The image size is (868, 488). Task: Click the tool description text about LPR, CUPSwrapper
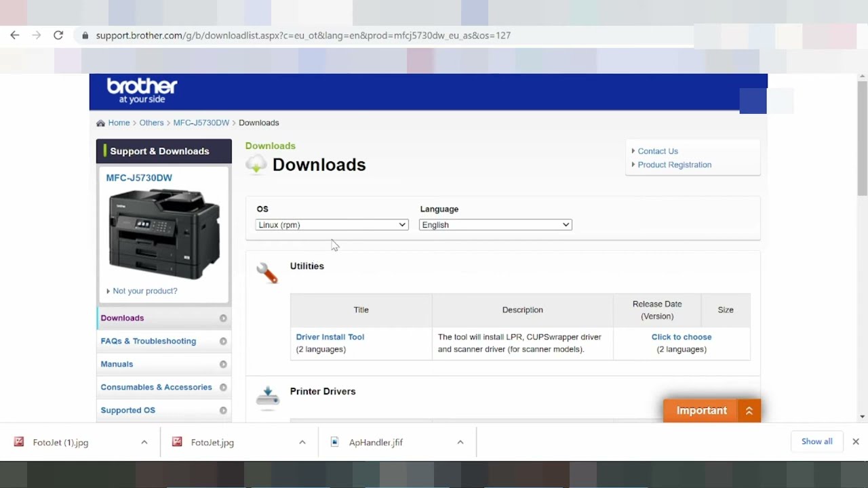click(x=519, y=343)
